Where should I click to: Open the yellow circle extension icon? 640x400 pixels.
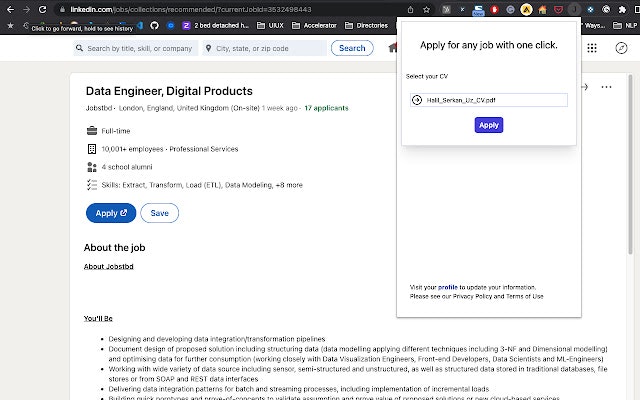click(526, 9)
